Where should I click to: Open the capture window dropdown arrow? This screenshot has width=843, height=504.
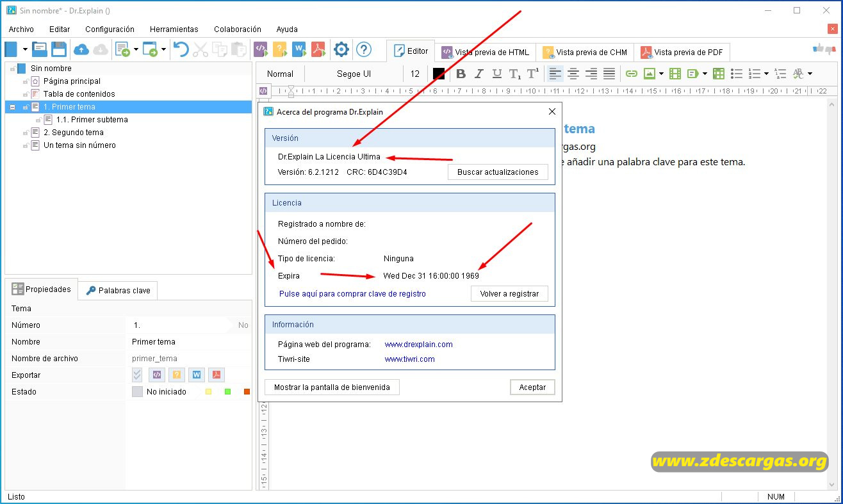164,49
